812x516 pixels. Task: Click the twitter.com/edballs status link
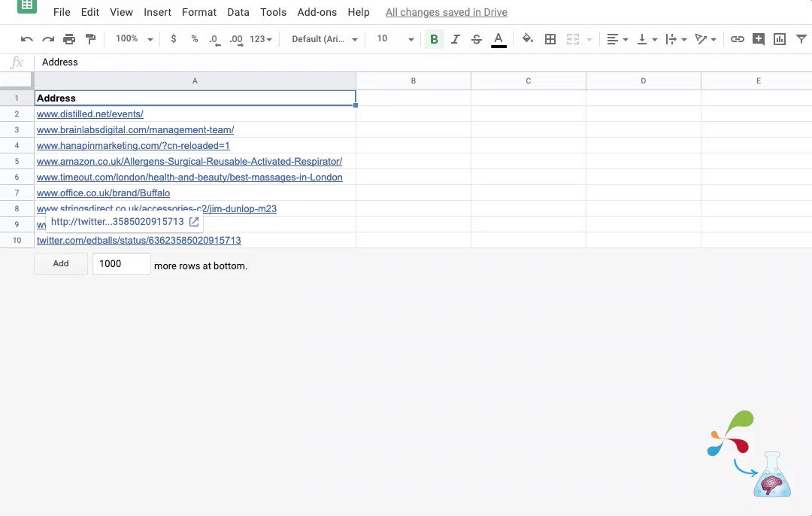coord(139,241)
